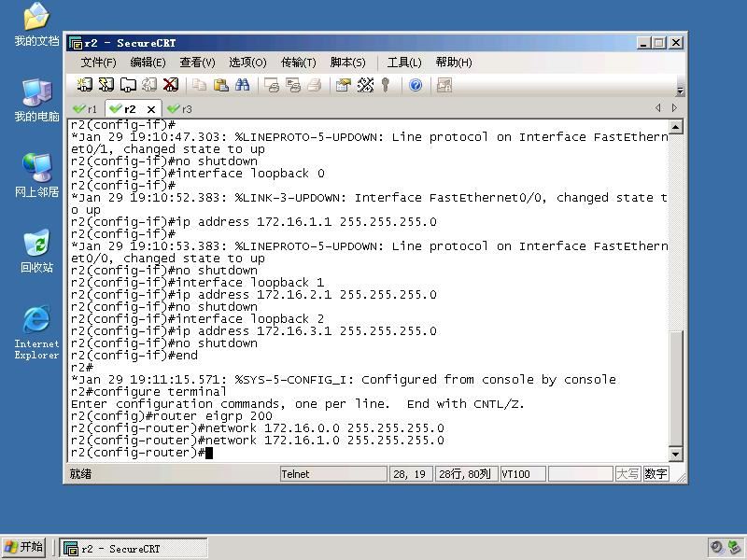The image size is (747, 560).
Task: Maximize the SecureCRT window
Action: pos(659,43)
